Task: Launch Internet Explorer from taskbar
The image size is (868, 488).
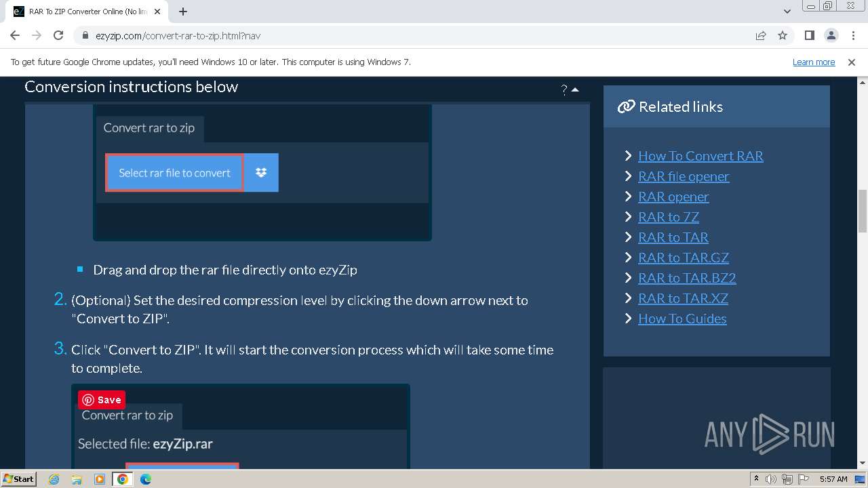Action: (54, 479)
